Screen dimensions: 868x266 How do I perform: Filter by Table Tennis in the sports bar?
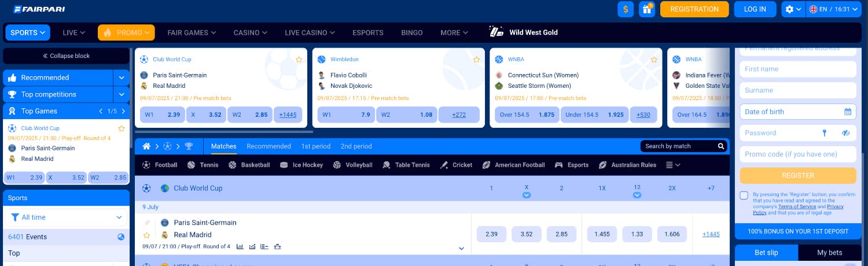coord(406,165)
